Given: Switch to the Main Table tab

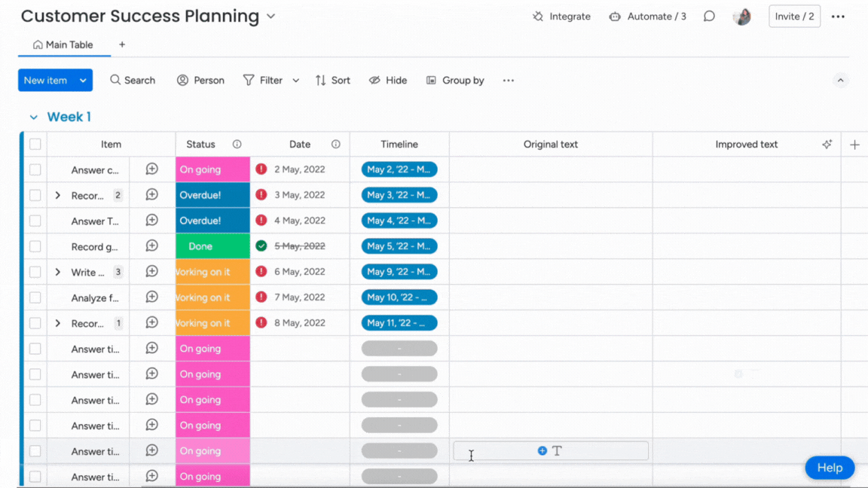Looking at the screenshot, I should coord(63,44).
